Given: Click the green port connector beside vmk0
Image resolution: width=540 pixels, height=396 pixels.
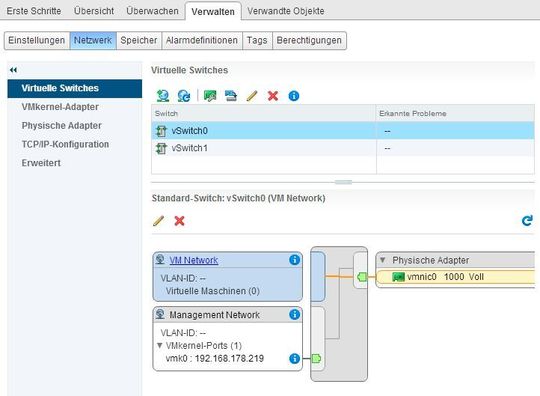Looking at the screenshot, I should pos(316,358).
